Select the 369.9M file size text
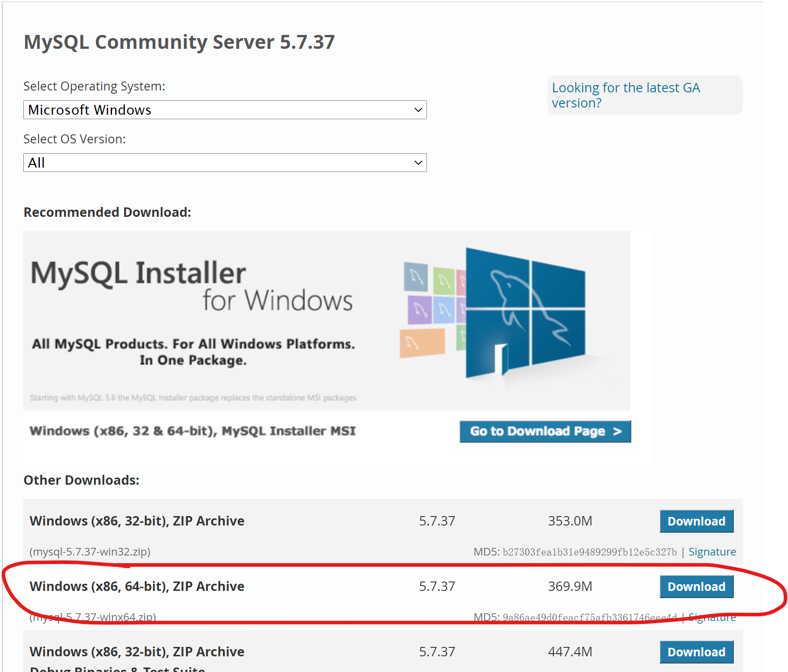 [x=570, y=586]
